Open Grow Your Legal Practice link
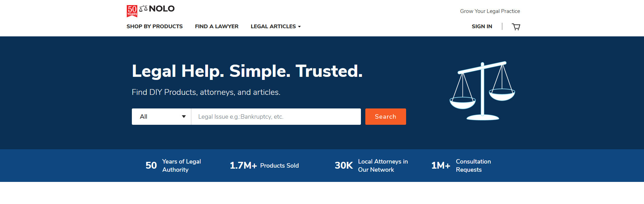644x204 pixels. (490, 11)
